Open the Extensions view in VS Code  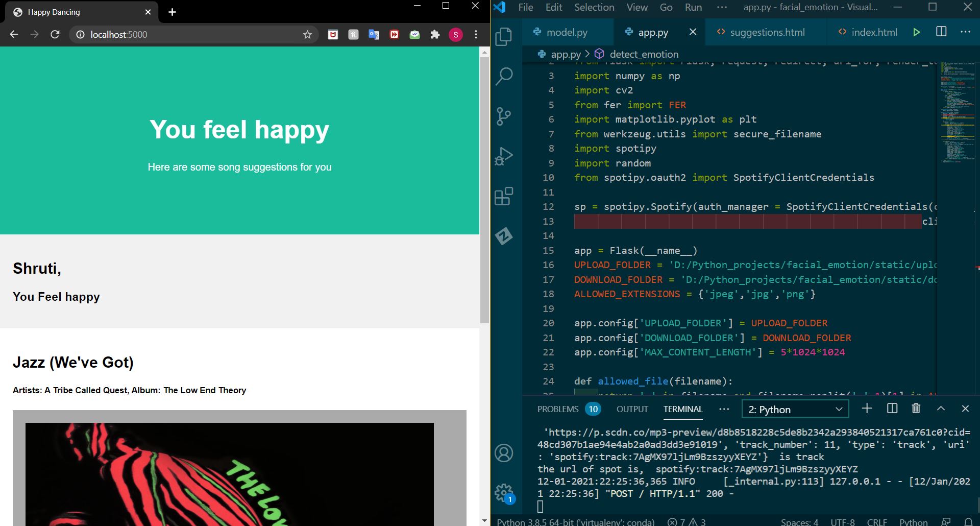click(x=504, y=196)
